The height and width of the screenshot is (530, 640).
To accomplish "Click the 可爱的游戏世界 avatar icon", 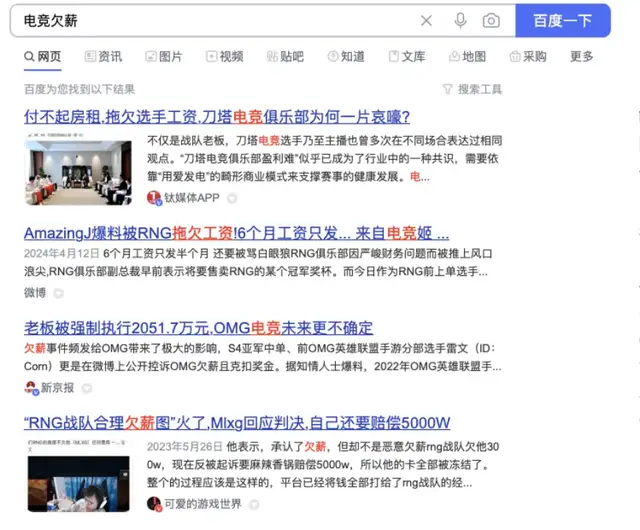I will click(x=154, y=504).
